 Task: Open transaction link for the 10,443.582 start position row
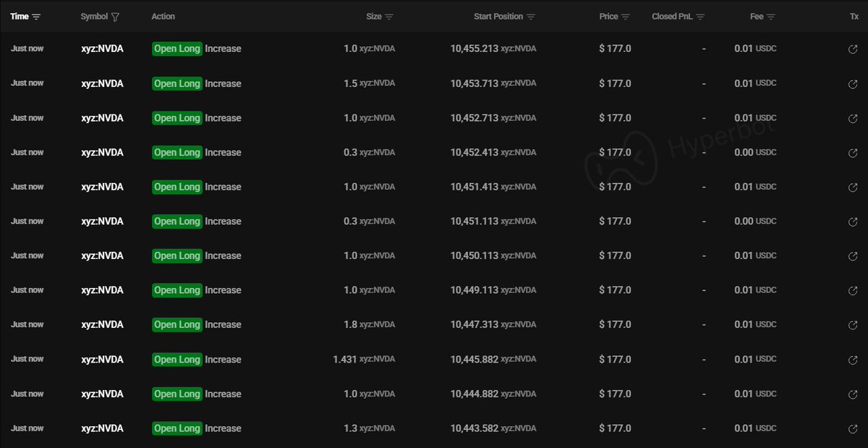[853, 428]
